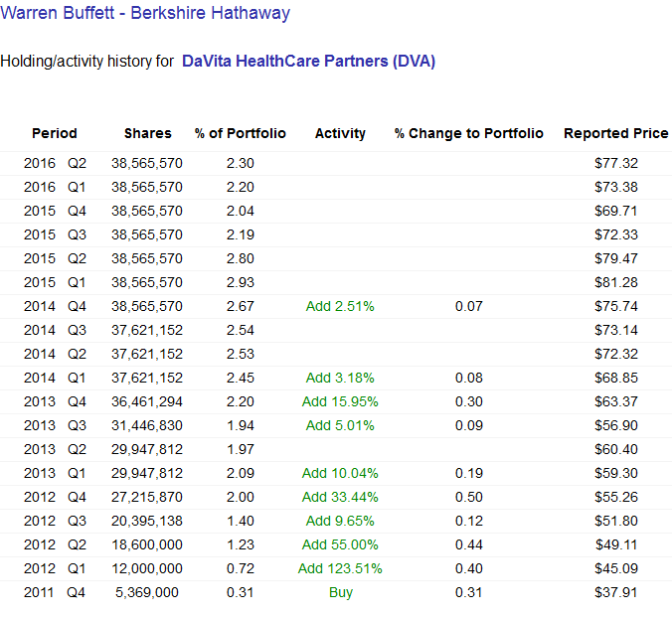Select the Buy activity entry
This screenshot has height=618, width=672.
pos(341,593)
